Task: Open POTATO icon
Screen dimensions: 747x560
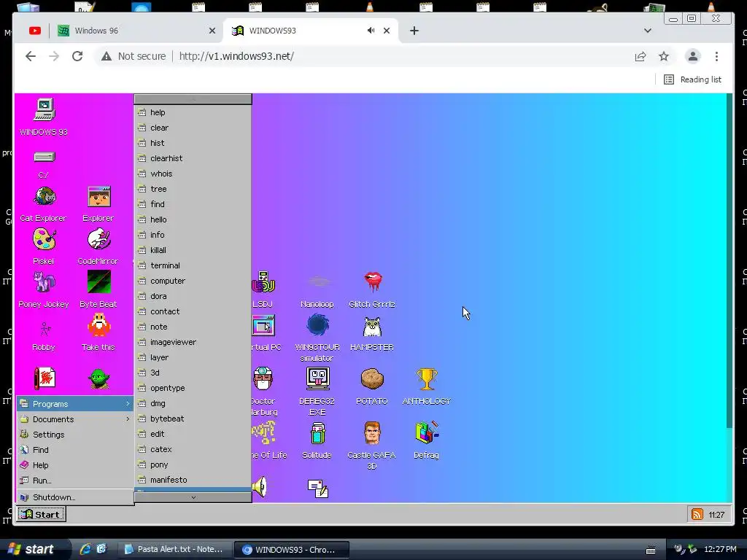Action: coord(372,379)
